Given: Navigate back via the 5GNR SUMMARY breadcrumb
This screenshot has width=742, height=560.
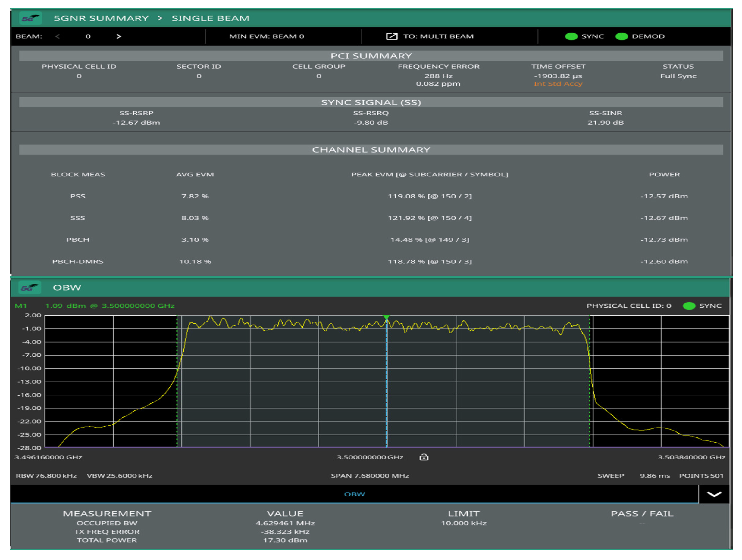Looking at the screenshot, I should pos(101,18).
